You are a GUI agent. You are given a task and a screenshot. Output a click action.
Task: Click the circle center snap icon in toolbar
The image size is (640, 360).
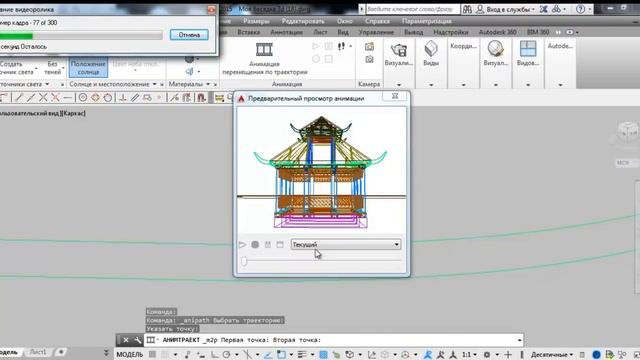pyautogui.click(x=83, y=98)
